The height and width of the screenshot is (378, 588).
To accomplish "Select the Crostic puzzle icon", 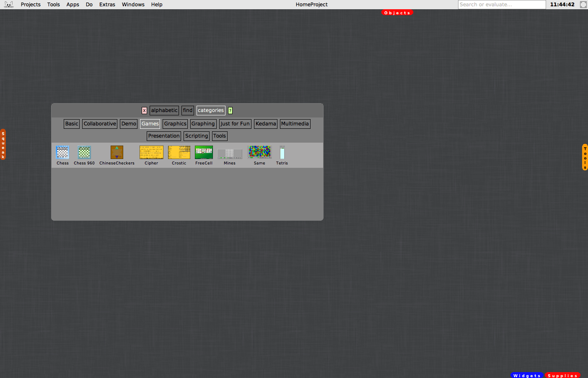I will (x=179, y=152).
